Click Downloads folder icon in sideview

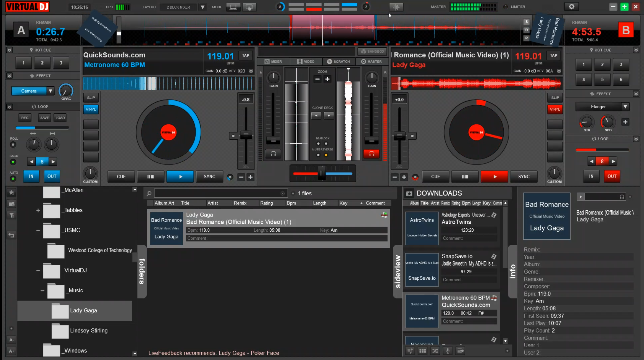click(x=409, y=193)
